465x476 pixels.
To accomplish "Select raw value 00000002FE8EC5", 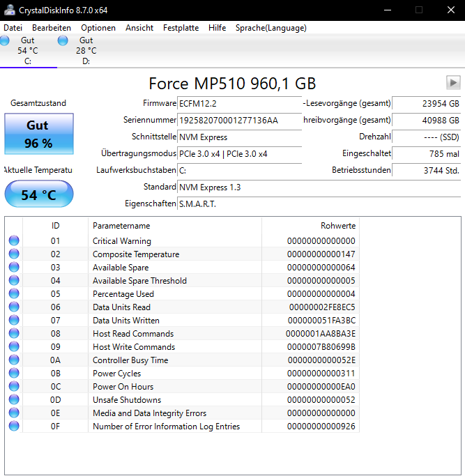I will 322,307.
